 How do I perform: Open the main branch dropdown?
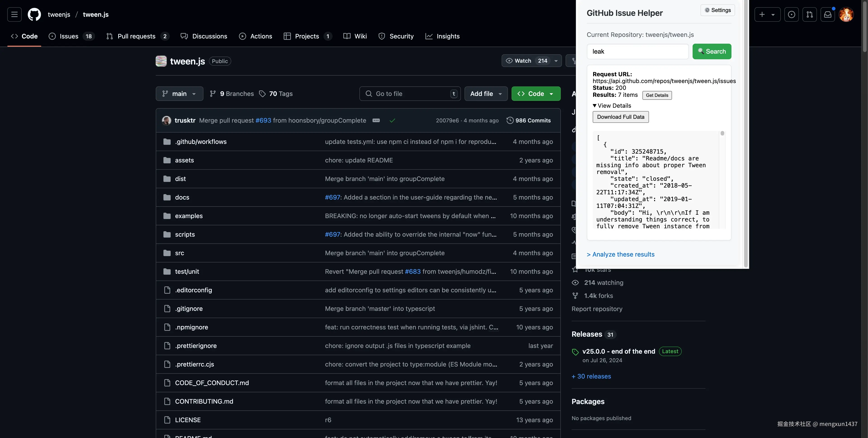(x=179, y=94)
